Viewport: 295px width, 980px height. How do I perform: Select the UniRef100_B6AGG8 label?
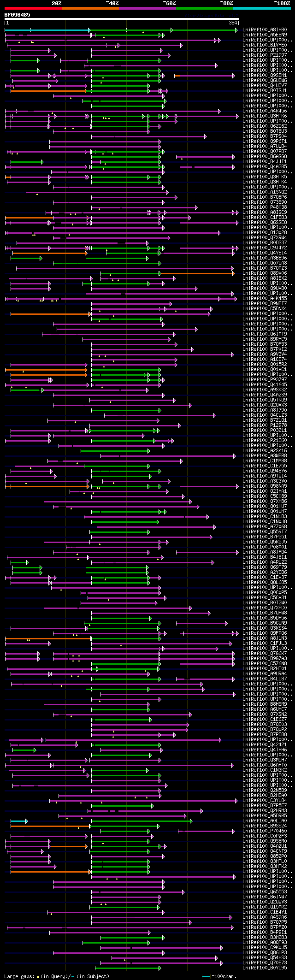pos(265,157)
